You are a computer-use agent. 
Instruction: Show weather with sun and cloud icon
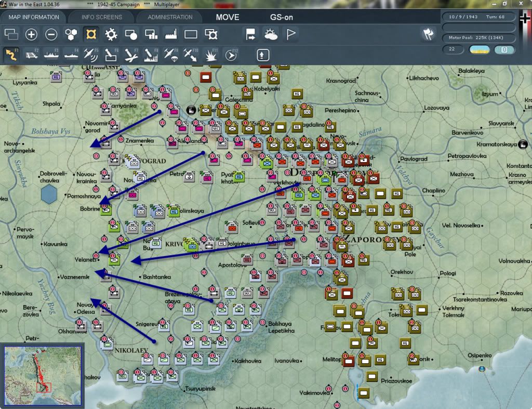pos(271,34)
